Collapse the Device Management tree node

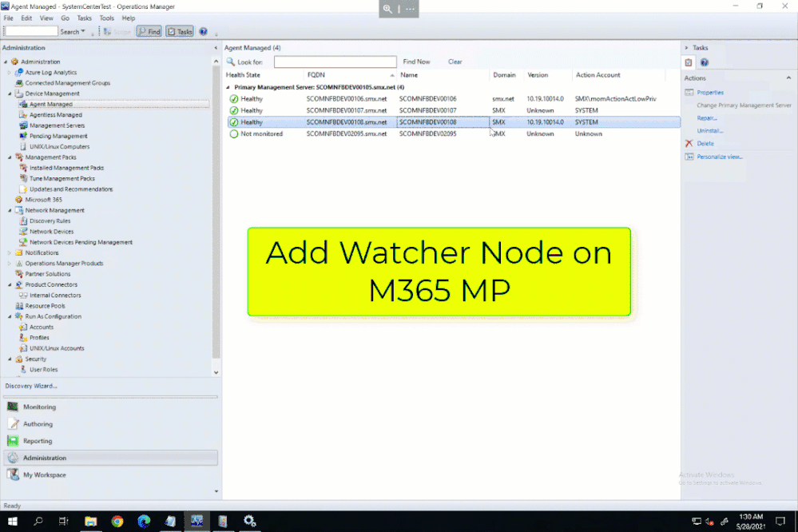(x=10, y=93)
